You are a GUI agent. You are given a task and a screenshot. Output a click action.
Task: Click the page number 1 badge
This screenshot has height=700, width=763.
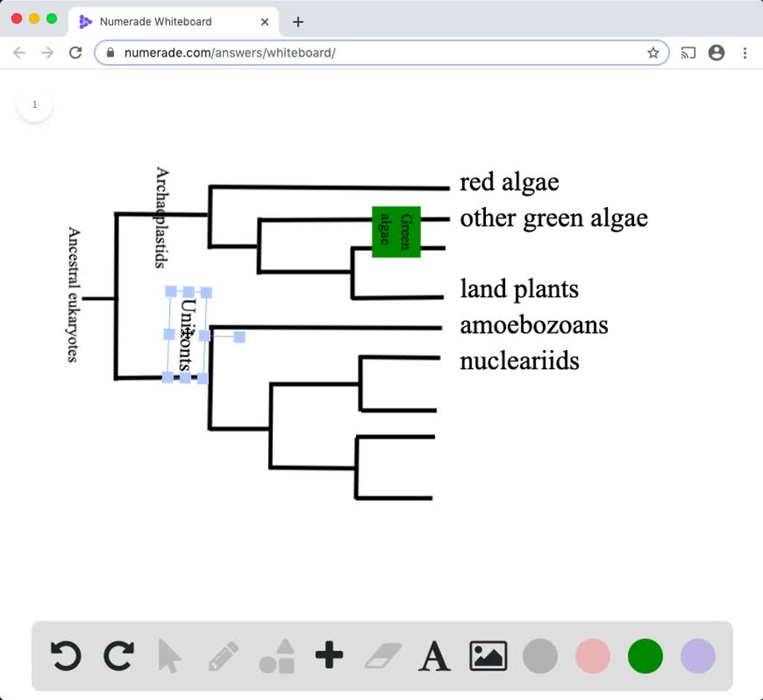[34, 104]
